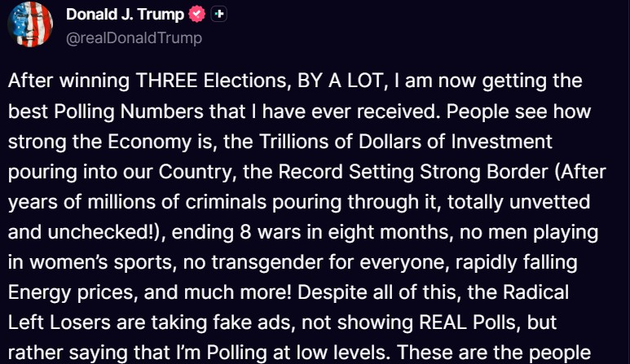
Task: Click the plus badge beside the name
Action: (218, 15)
